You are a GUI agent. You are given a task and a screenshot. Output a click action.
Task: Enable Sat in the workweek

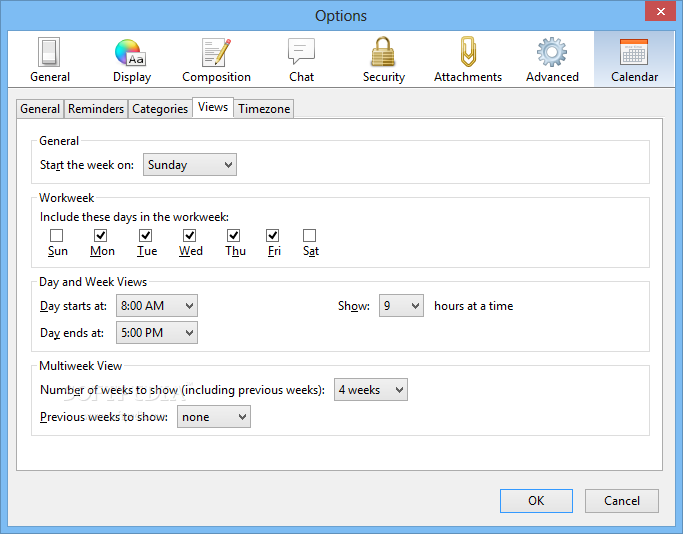coord(310,236)
